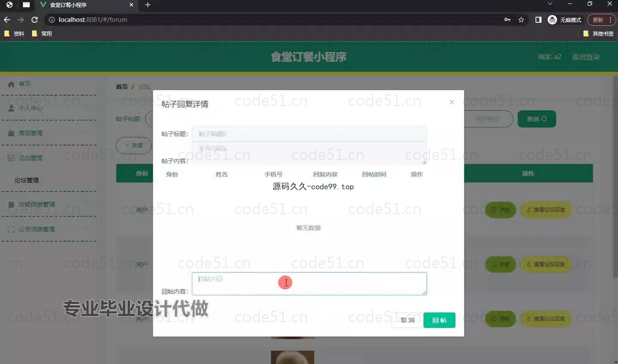Click the 无痕模式 incognito indicator
The width and height of the screenshot is (618, 364).
(565, 20)
